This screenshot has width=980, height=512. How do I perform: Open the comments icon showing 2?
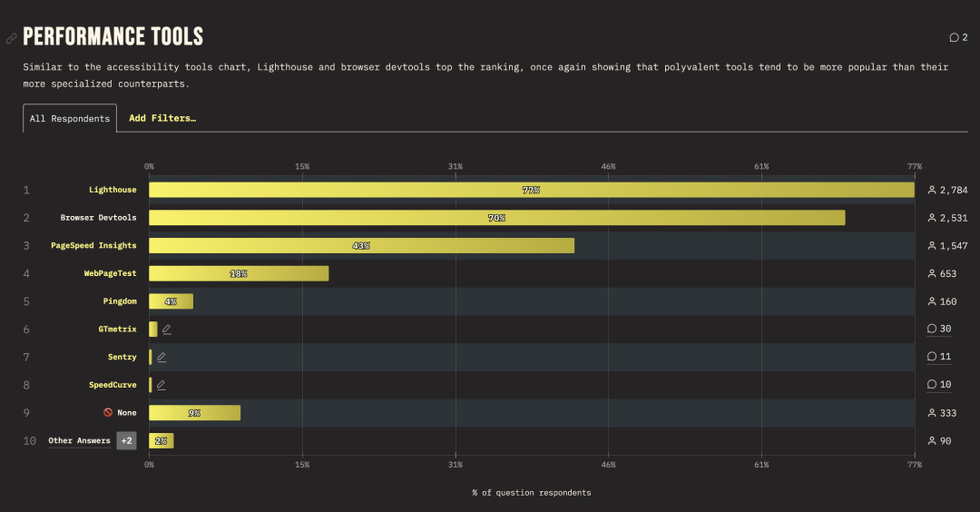(x=958, y=37)
